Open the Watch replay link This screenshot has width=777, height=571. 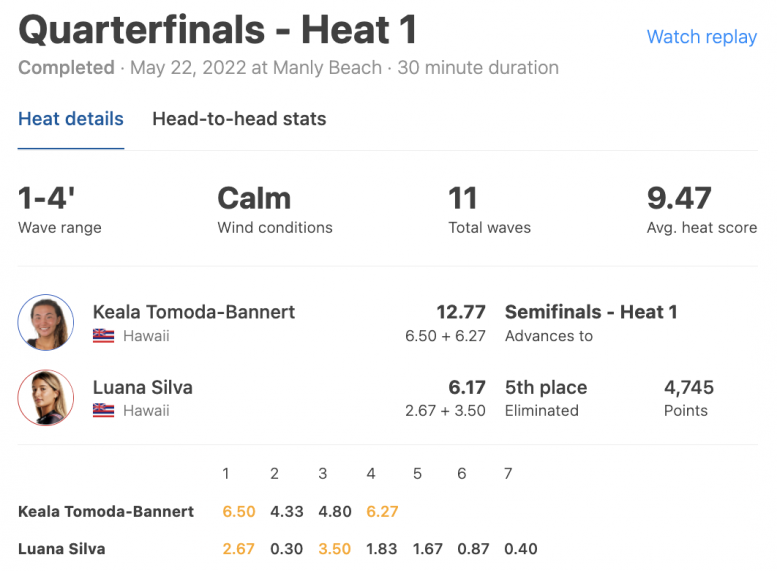[x=702, y=37]
